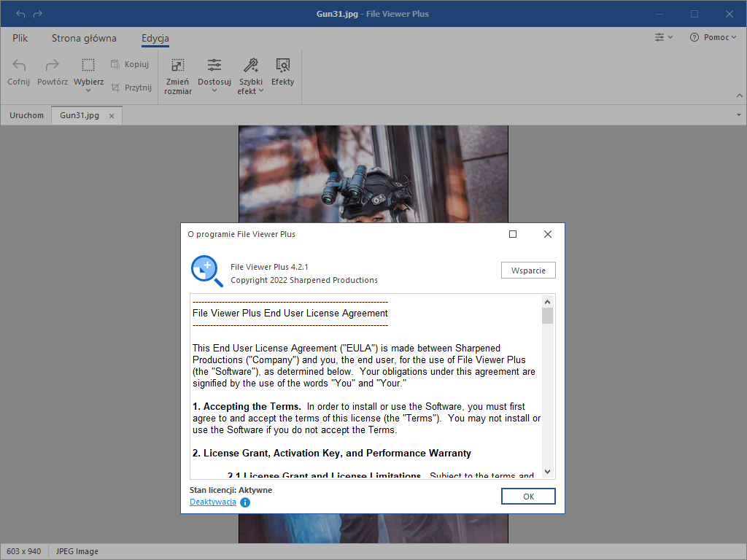Image resolution: width=747 pixels, height=560 pixels.
Task: Click the "1. Accepting the Terms." heading
Action: pyautogui.click(x=247, y=406)
